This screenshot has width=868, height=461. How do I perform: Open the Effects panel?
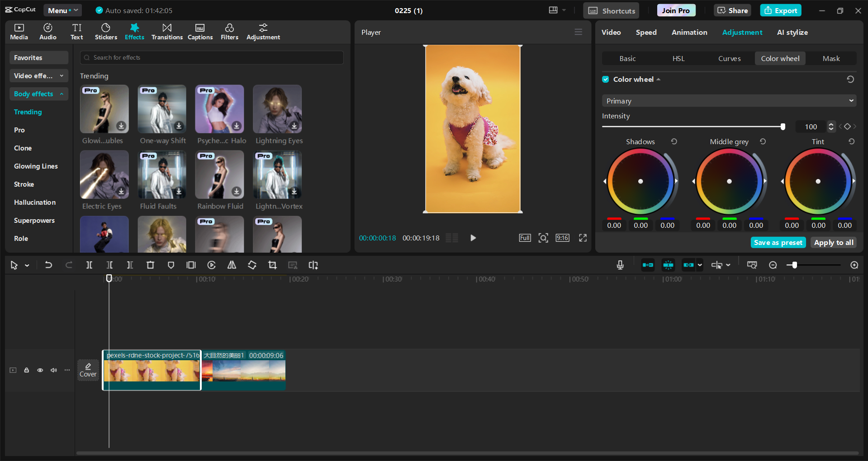(x=134, y=31)
